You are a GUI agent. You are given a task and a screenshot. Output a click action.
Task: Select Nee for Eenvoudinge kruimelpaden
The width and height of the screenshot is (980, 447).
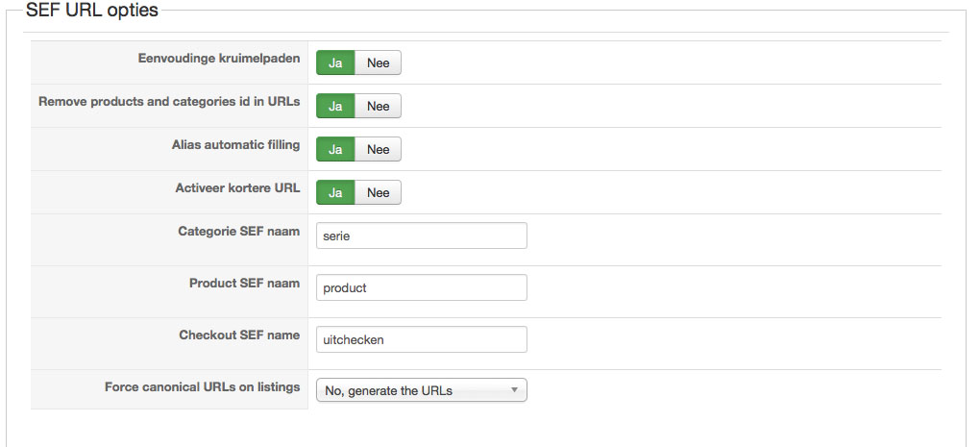point(378,62)
